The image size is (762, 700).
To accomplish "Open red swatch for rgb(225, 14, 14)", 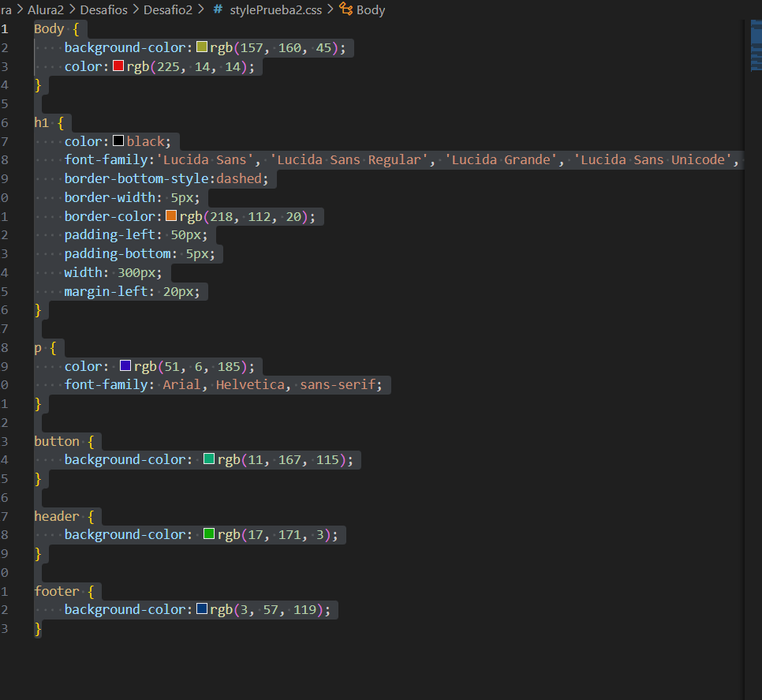I will point(118,66).
